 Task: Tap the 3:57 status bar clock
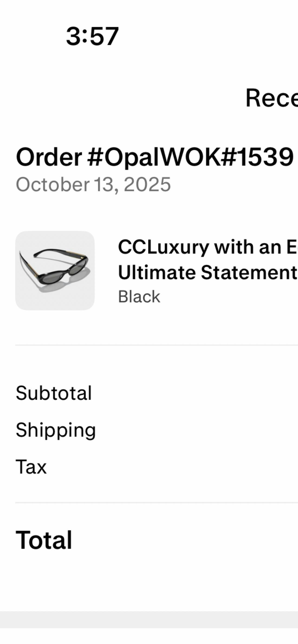click(92, 36)
